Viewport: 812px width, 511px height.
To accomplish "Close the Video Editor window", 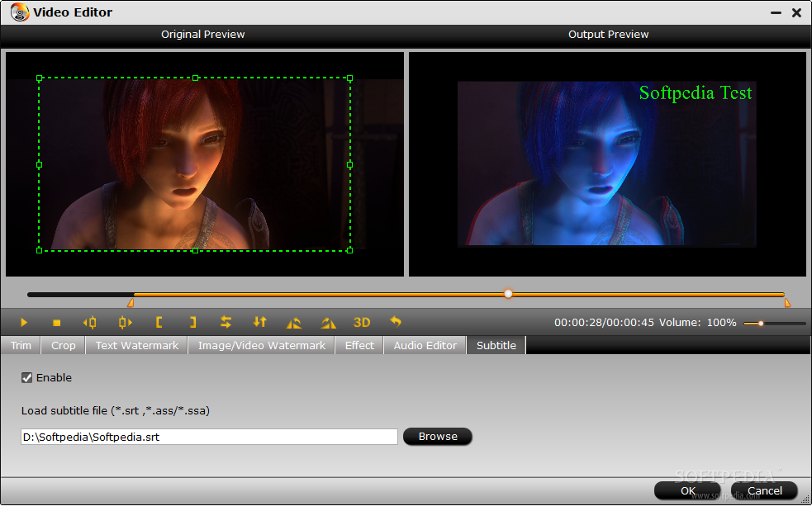I will pyautogui.click(x=797, y=12).
